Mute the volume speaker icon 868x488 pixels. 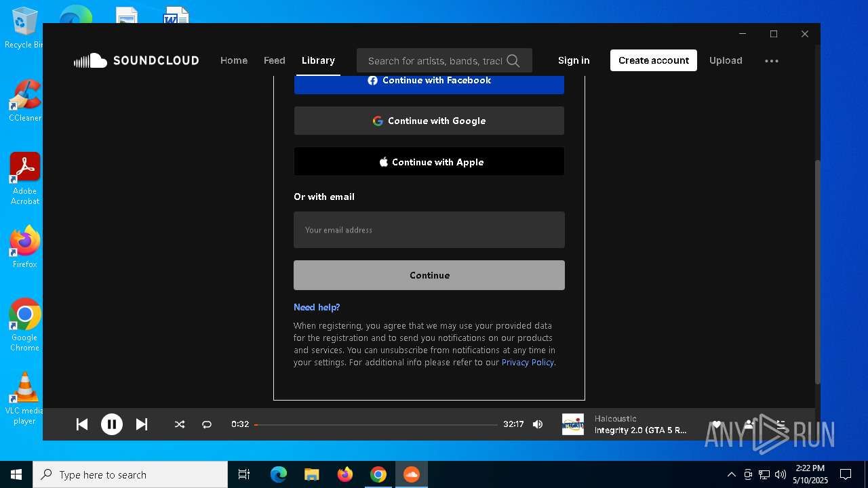coord(538,424)
